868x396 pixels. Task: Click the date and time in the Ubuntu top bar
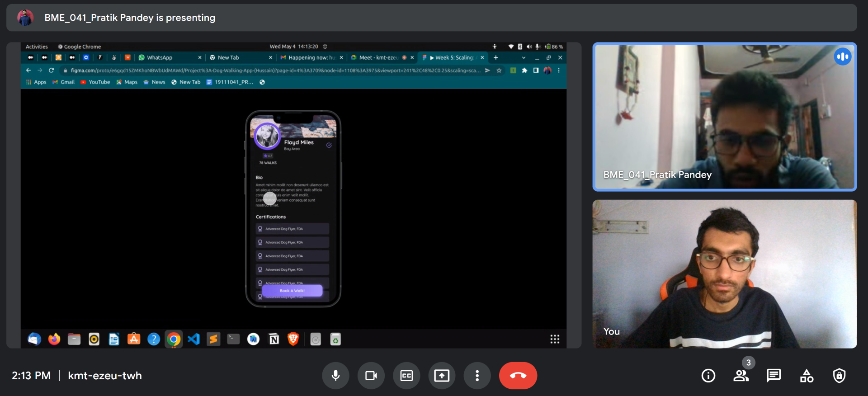(294, 47)
